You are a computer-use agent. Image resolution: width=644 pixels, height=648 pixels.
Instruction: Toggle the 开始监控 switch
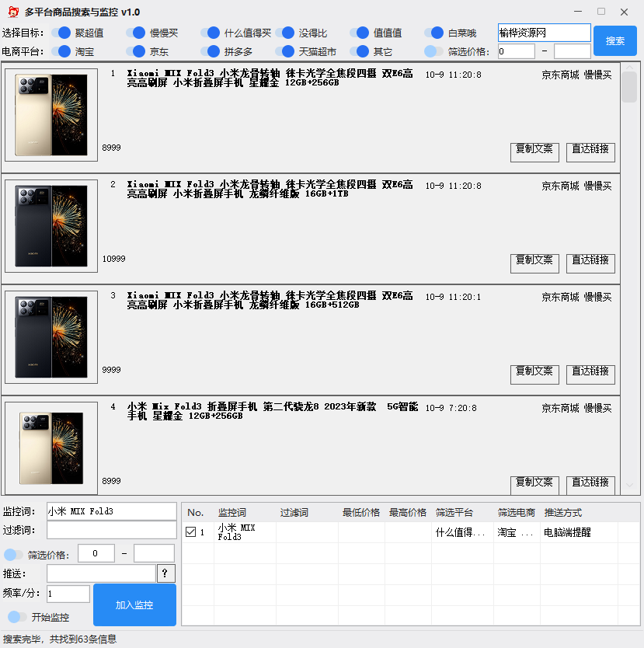coord(17,617)
